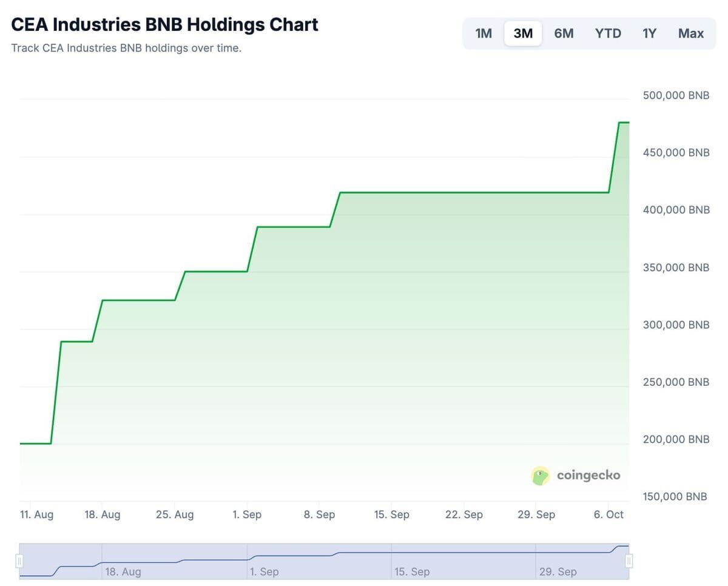Choose the 6M range button
This screenshot has width=728, height=586.
[x=564, y=33]
